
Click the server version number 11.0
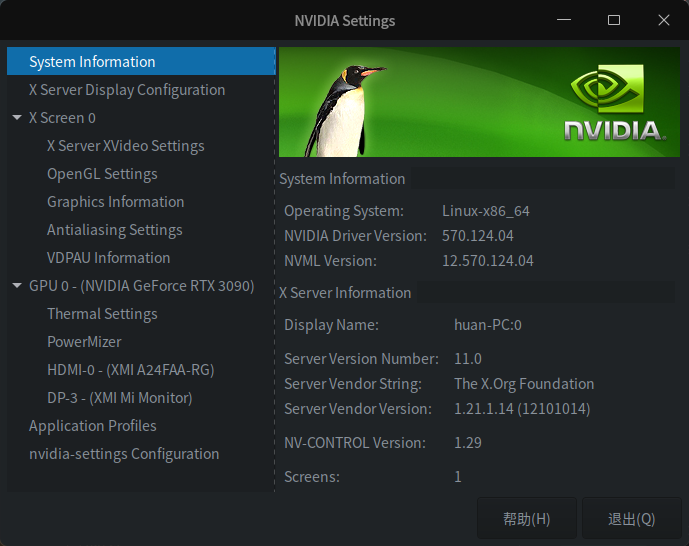[x=468, y=359]
